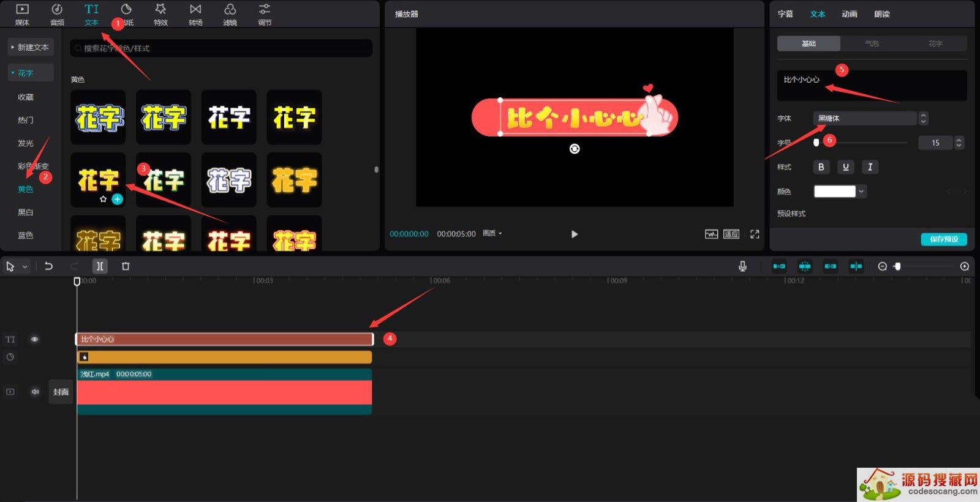Click the 封面 cover button
This screenshot has height=502, width=980.
(61, 392)
